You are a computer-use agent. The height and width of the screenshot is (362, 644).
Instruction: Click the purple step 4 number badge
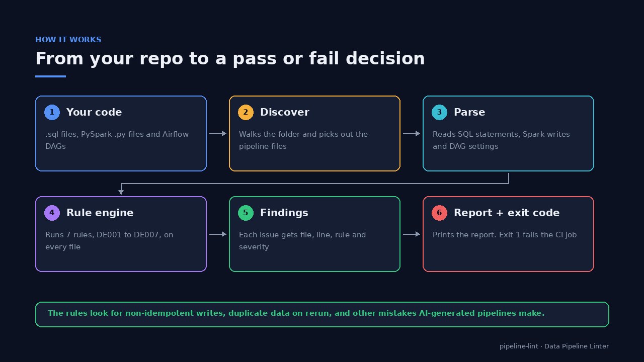[52, 213]
